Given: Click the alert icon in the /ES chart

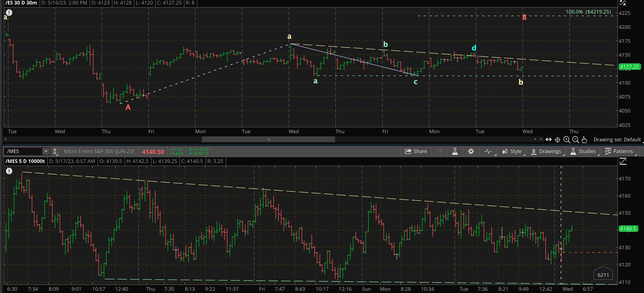Looking at the screenshot, I should coord(9,12).
